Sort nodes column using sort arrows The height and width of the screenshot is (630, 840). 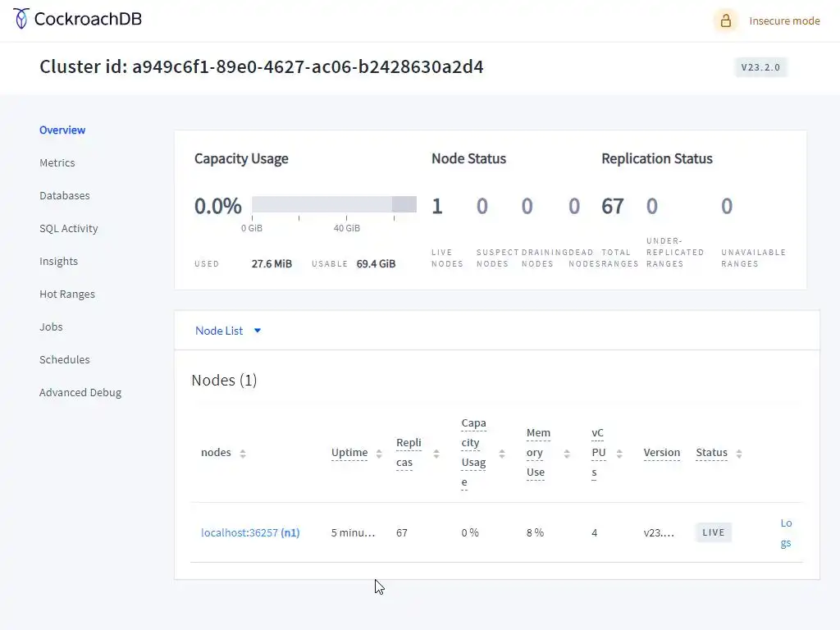[243, 454]
